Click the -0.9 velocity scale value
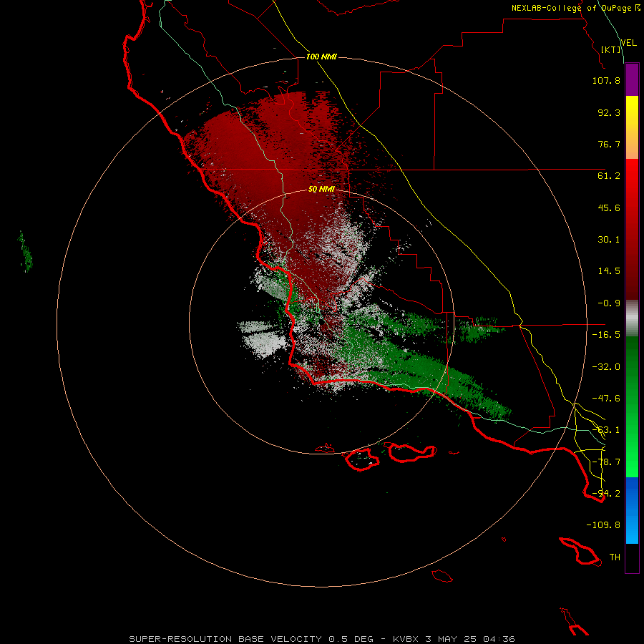Image resolution: width=644 pixels, height=644 pixels. (x=609, y=303)
